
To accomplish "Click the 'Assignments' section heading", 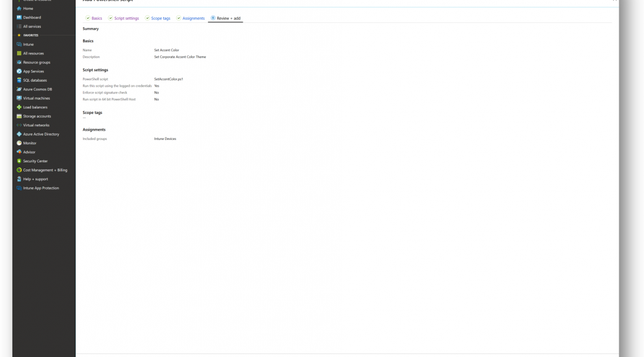I will point(94,130).
